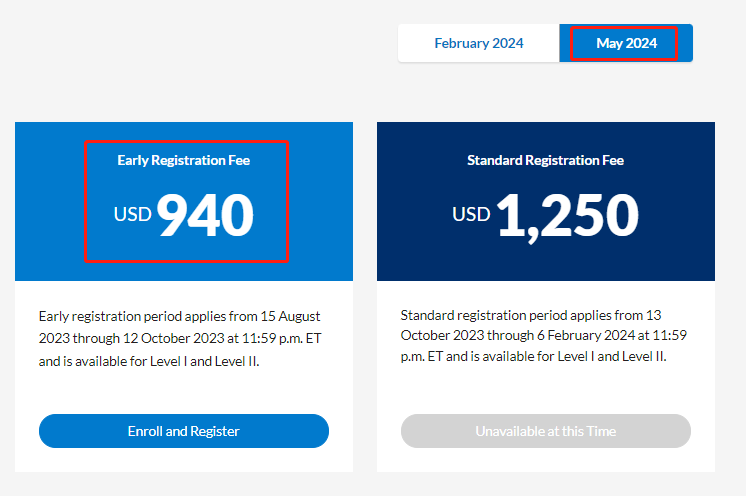Screen dimensions: 746x496
Task: Click the USD 1,250 price amount
Action: tap(545, 216)
